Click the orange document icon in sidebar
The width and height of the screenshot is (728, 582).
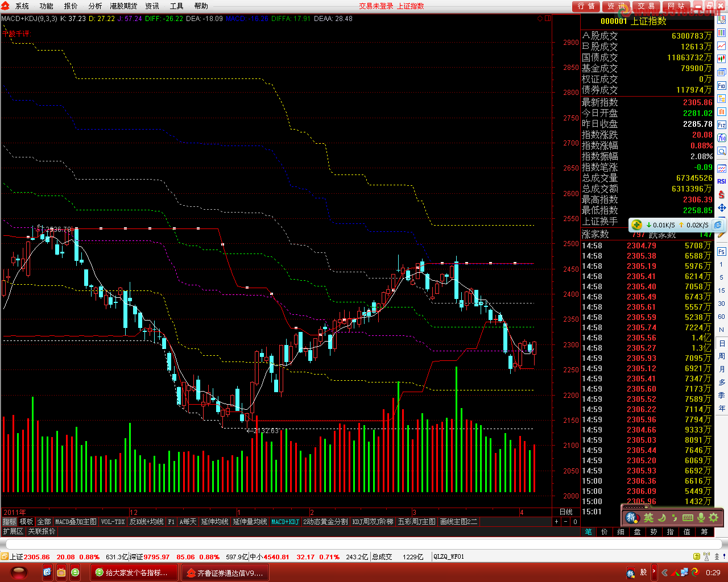721,112
